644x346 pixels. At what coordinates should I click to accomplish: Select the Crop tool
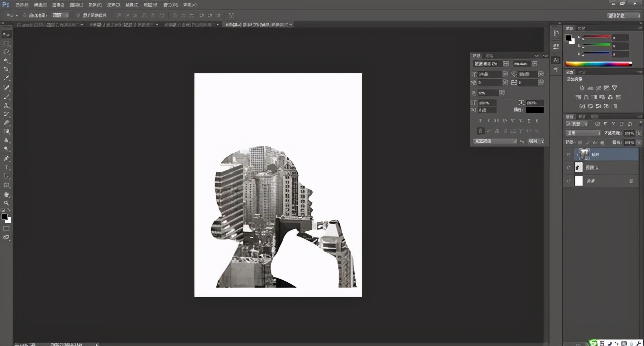coord(6,69)
